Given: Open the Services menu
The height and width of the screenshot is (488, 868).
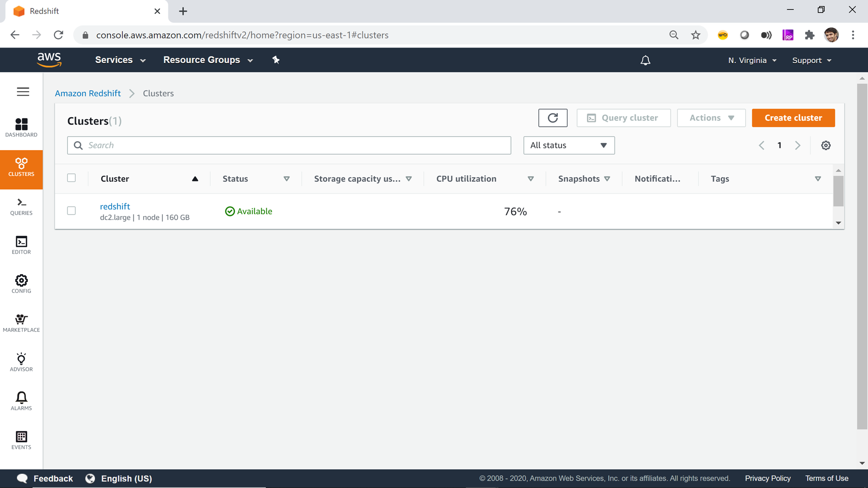Looking at the screenshot, I should pos(120,60).
